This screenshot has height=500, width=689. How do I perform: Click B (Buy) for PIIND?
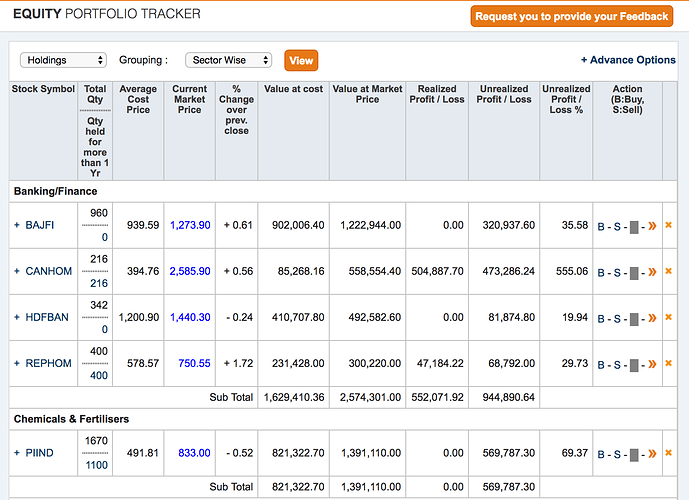601,455
